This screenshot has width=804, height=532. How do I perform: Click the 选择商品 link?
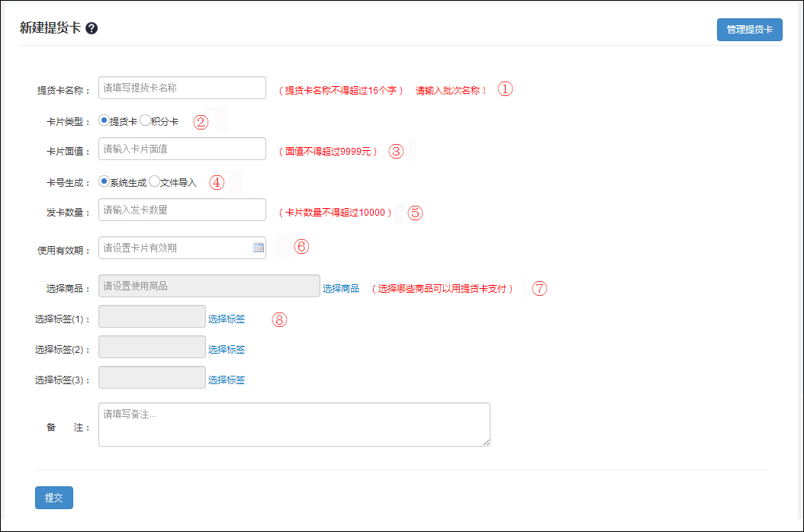[x=340, y=289]
